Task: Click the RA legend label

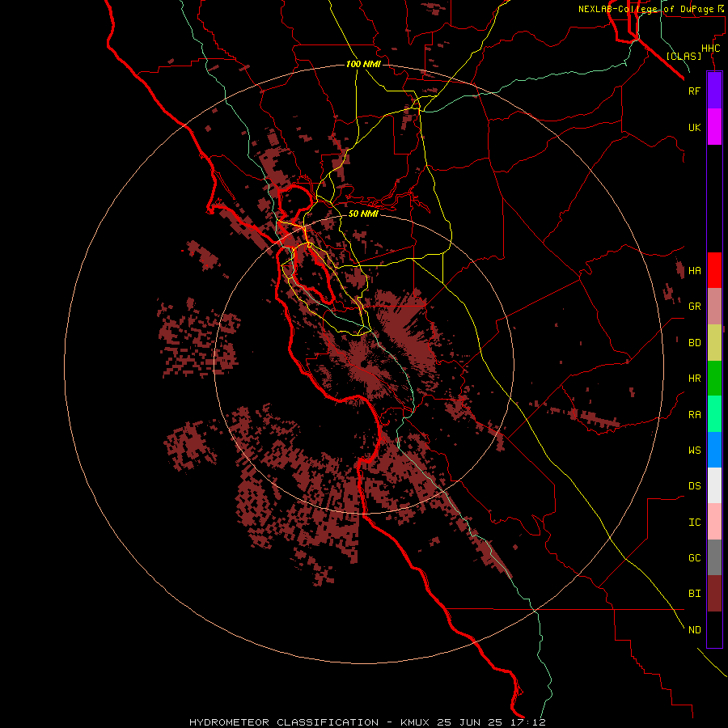Action: pyautogui.click(x=695, y=415)
